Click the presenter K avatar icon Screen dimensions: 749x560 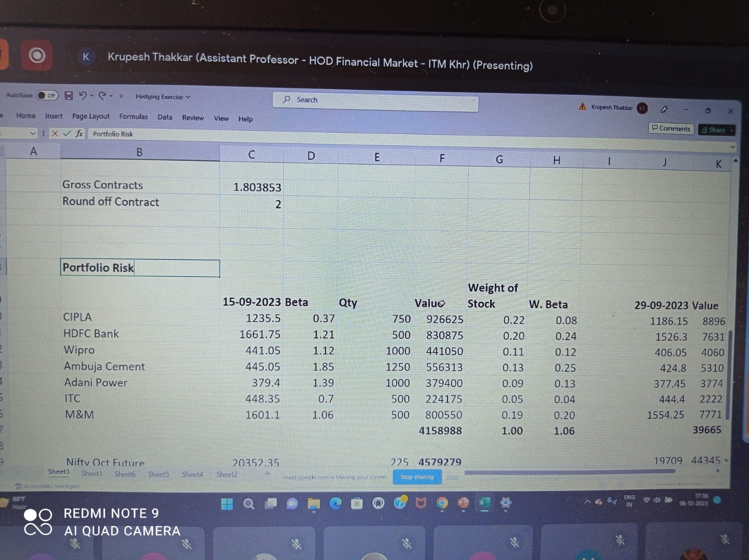(86, 57)
